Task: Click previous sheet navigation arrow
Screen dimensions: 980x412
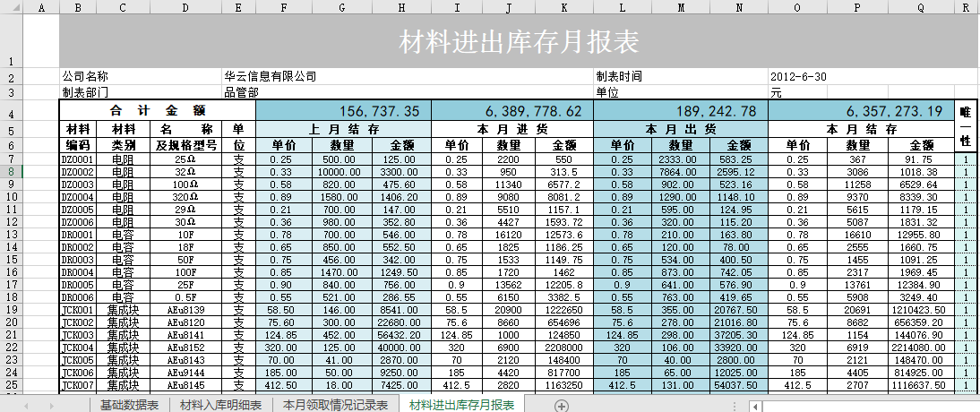Action: [26, 406]
